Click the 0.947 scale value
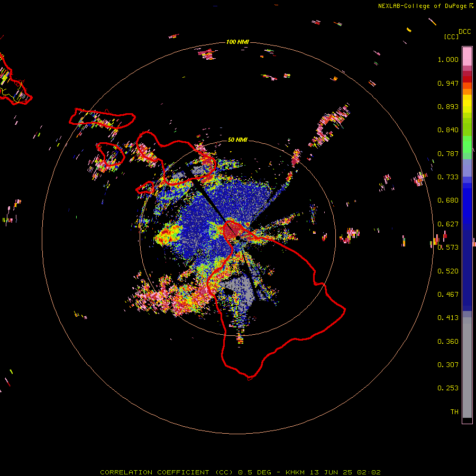This screenshot has height=476, width=476. pyautogui.click(x=448, y=83)
